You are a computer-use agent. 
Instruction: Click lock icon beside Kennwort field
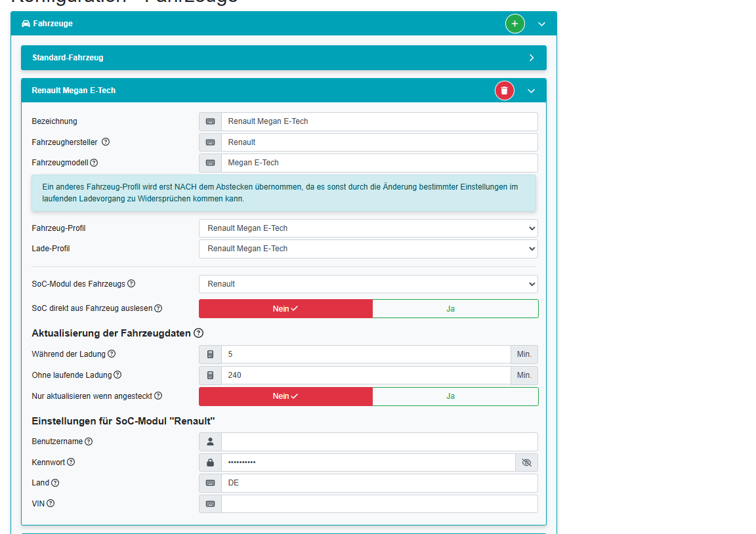(210, 462)
